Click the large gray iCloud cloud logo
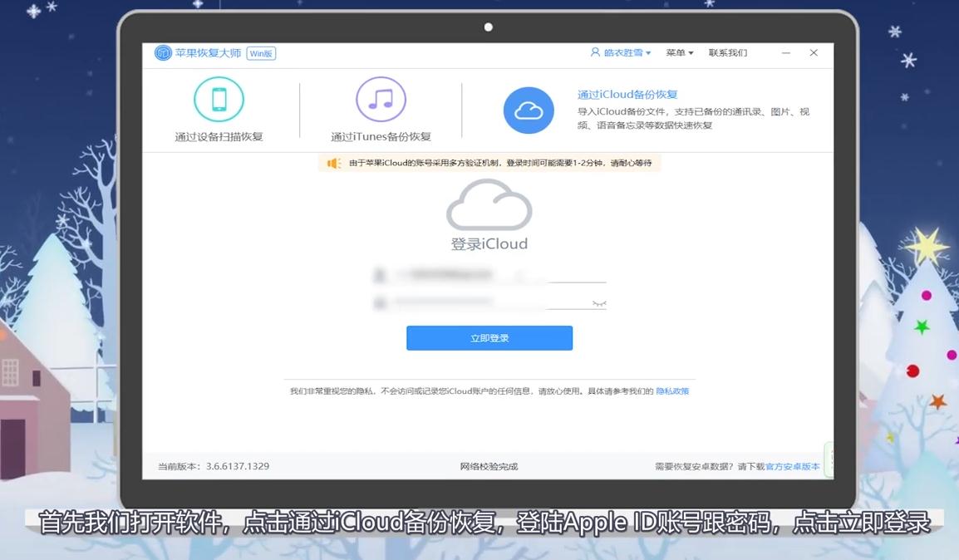The width and height of the screenshot is (959, 560). tap(489, 204)
